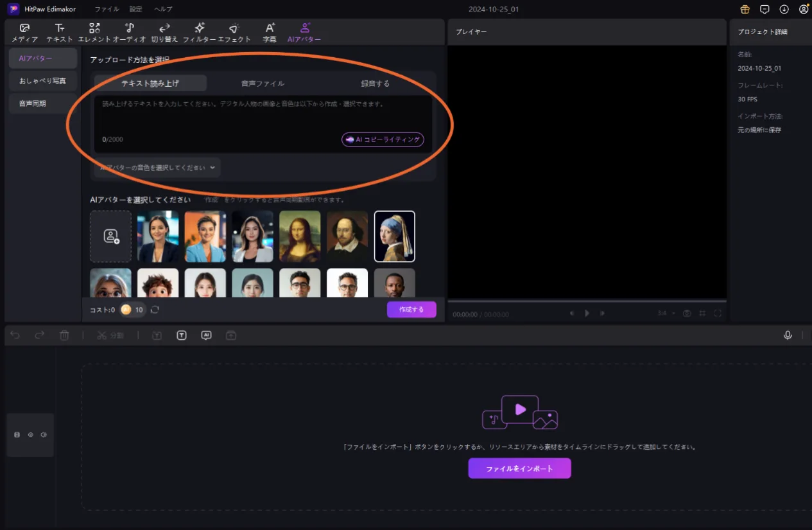Screen dimensions: 812x530
Task: Expand the avatar voice selection dropdown
Action: click(157, 167)
